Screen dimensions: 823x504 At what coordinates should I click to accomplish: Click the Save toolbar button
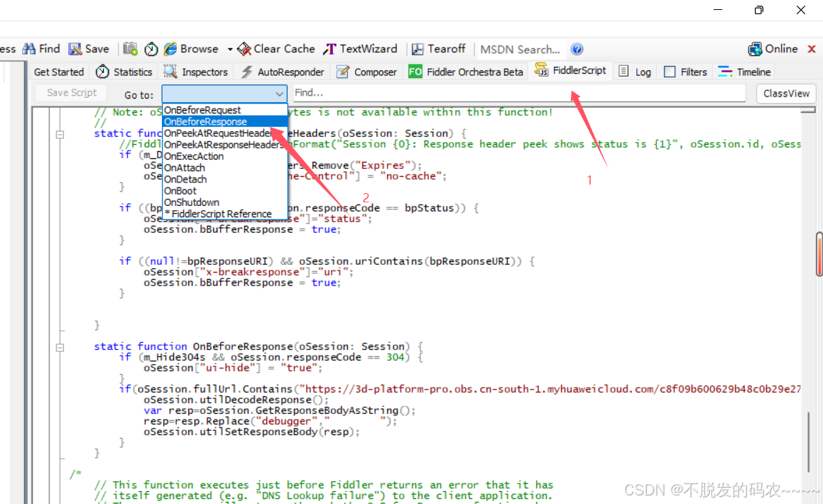(89, 49)
